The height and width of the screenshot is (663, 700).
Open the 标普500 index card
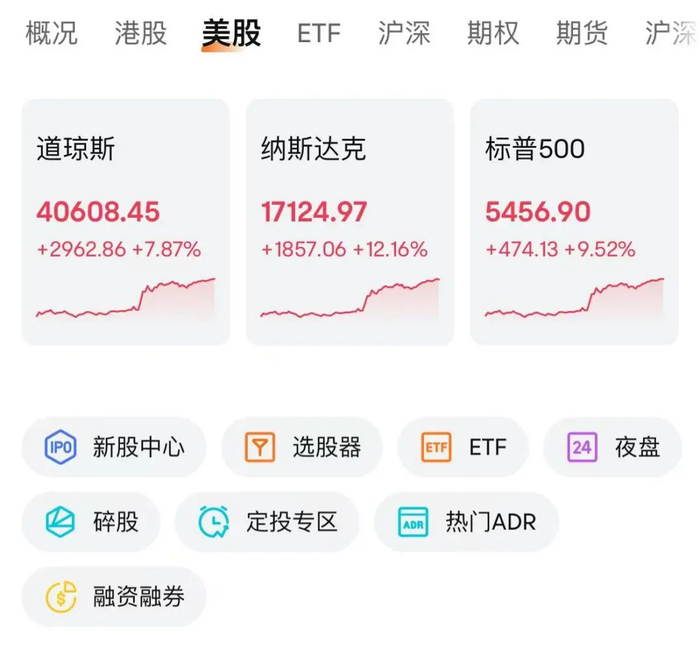[574, 222]
